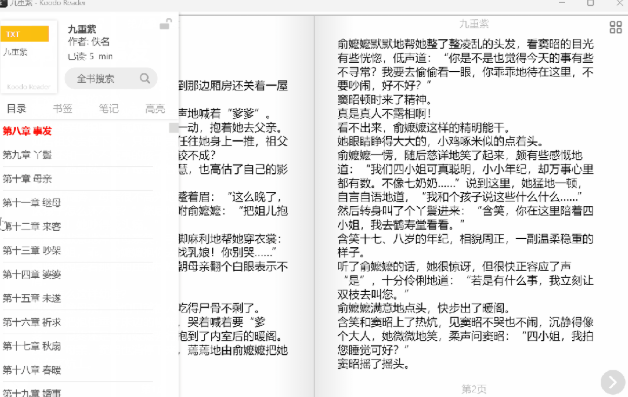Click the text line 窦昭顿时来了精神。
This screenshot has height=397, width=628.
pyautogui.click(x=384, y=99)
